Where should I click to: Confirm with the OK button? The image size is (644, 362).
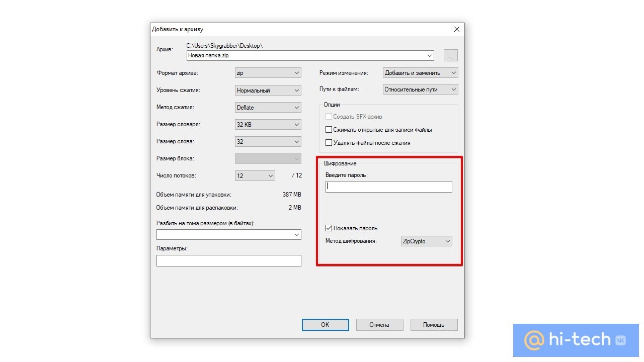click(x=325, y=325)
